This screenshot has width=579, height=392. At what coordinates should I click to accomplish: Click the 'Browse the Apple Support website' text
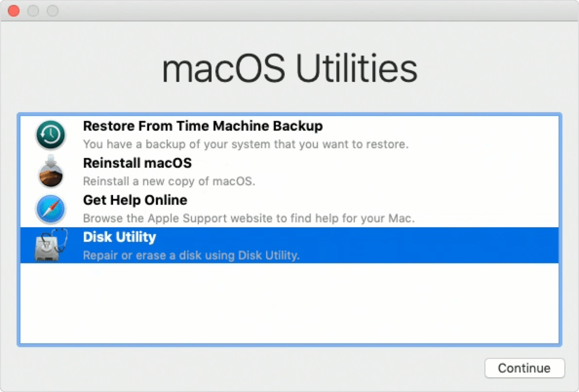(249, 218)
